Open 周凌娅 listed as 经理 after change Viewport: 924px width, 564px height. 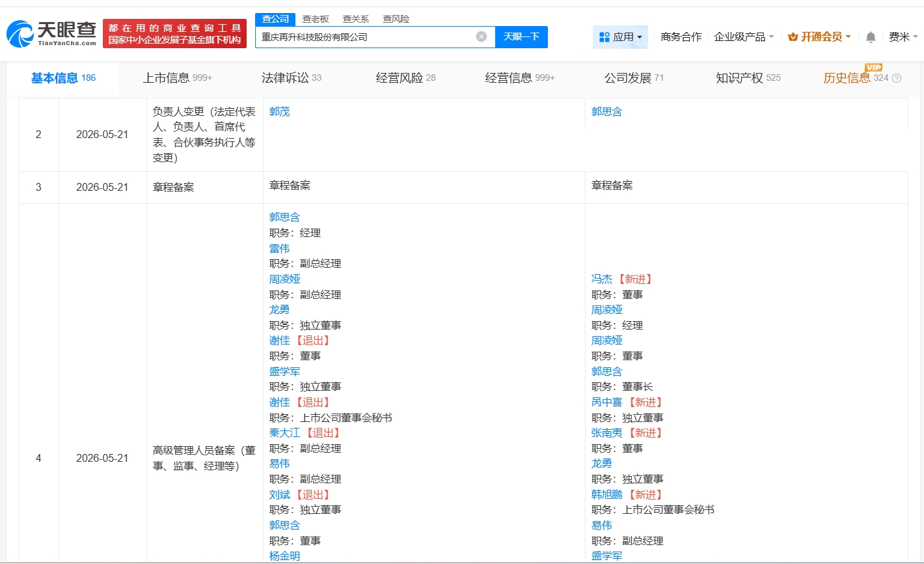[607, 310]
